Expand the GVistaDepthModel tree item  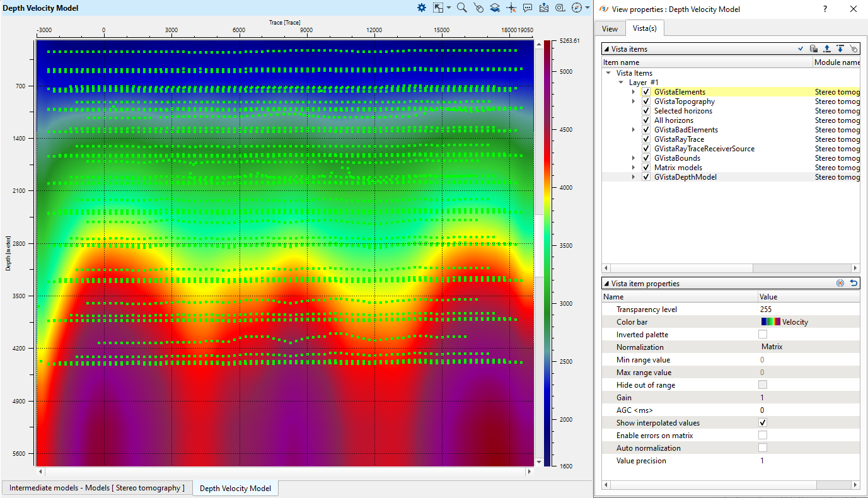tap(634, 177)
